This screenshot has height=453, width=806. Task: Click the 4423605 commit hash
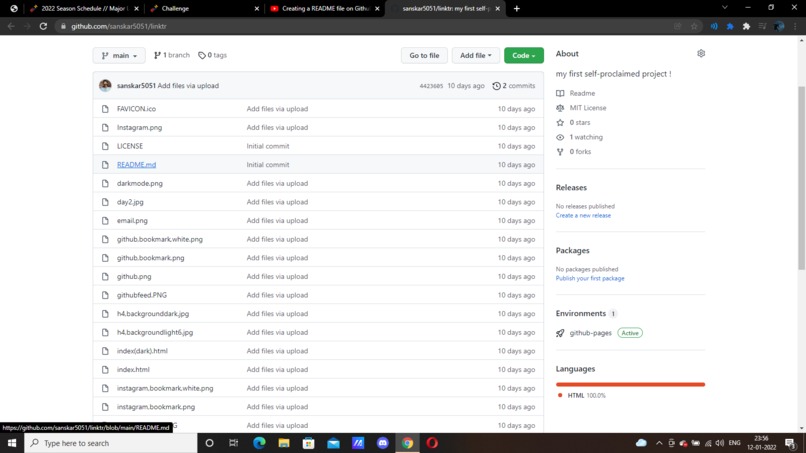click(x=431, y=86)
